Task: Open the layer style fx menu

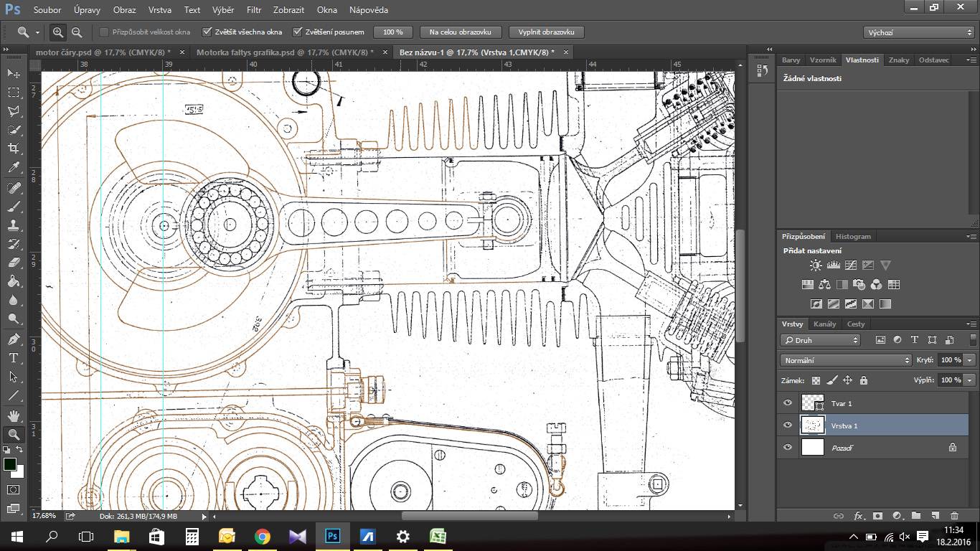Action: [858, 516]
